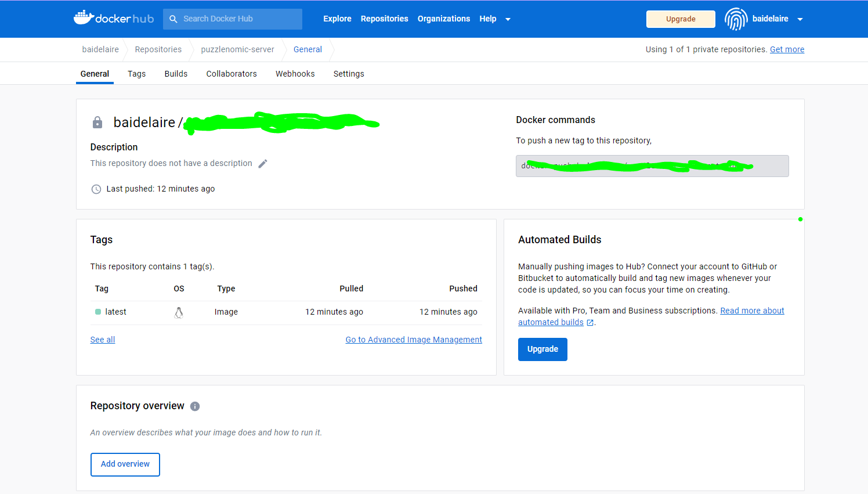Click the Linux penguin OS icon

pyautogui.click(x=179, y=312)
